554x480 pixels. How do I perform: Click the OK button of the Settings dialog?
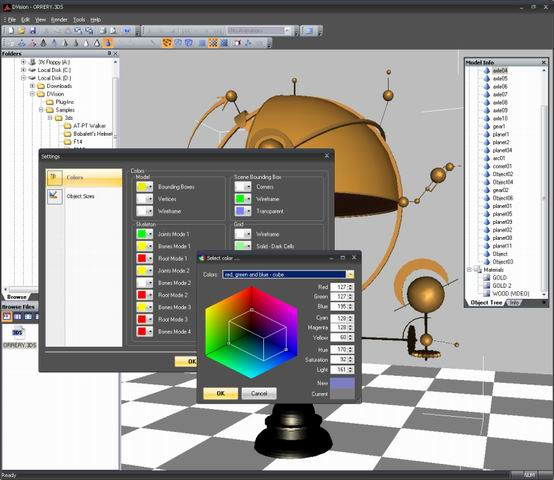coord(186,362)
